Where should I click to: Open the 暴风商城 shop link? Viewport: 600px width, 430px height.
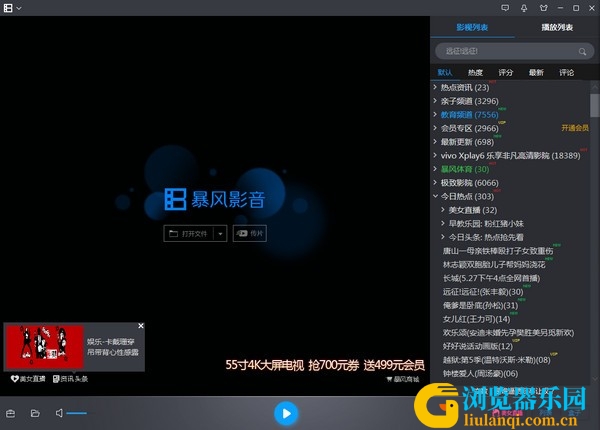pos(403,379)
